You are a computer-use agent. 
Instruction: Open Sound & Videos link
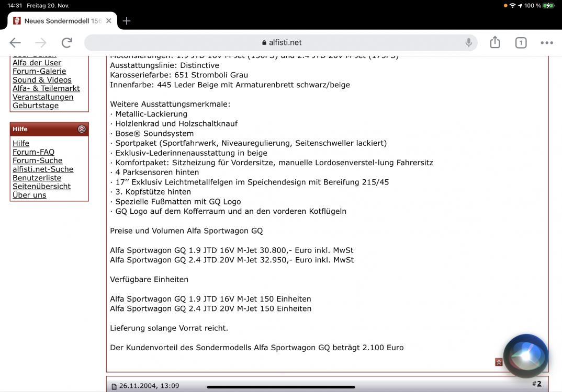tap(42, 80)
